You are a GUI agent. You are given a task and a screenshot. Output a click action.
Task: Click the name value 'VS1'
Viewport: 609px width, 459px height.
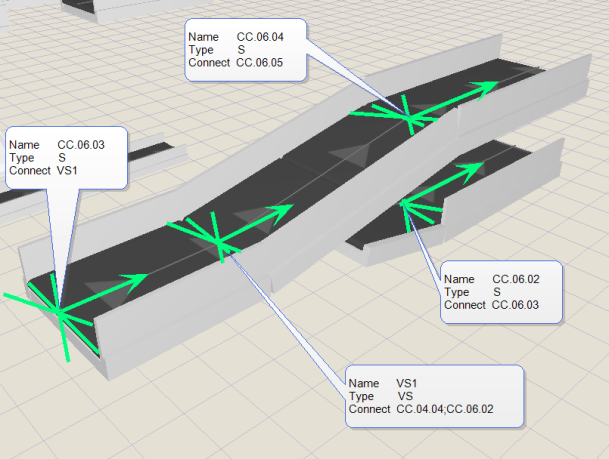(407, 383)
